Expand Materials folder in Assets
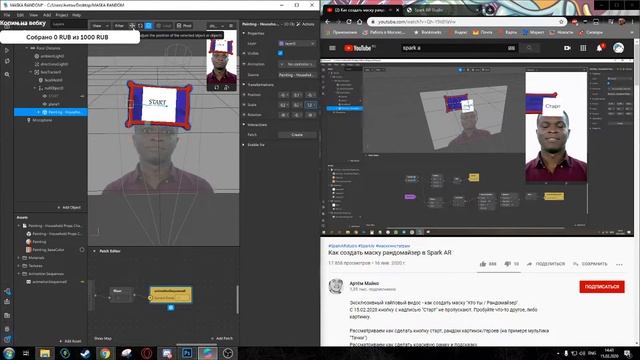The image size is (640, 360). (19, 258)
